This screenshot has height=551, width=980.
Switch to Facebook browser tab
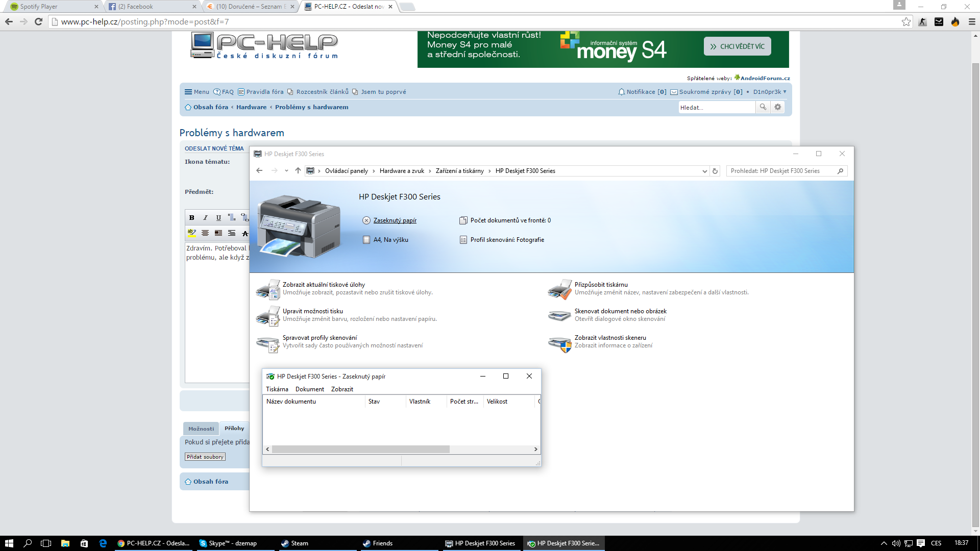pos(152,7)
